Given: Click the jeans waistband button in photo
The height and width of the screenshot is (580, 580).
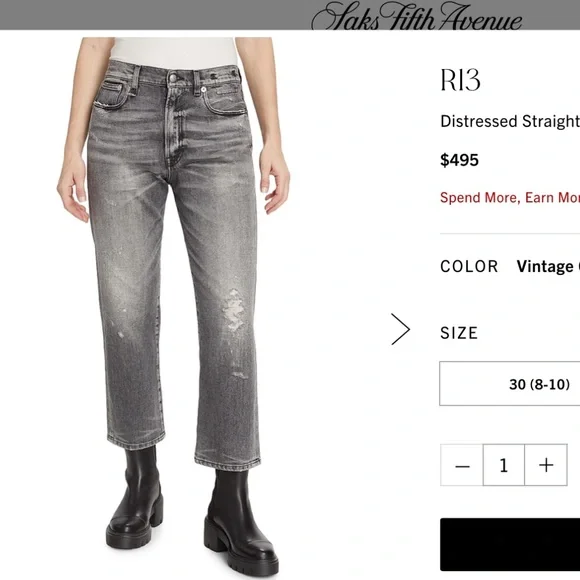Looking at the screenshot, I should click(173, 78).
